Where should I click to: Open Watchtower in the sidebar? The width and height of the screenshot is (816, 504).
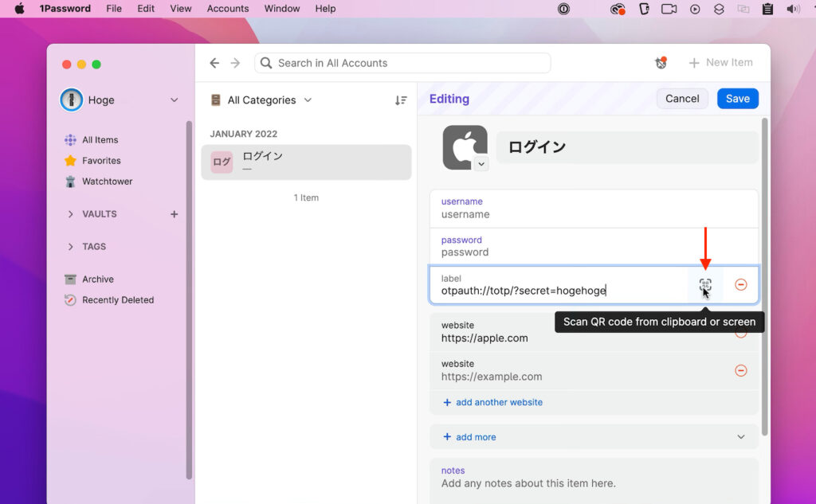[x=107, y=182]
